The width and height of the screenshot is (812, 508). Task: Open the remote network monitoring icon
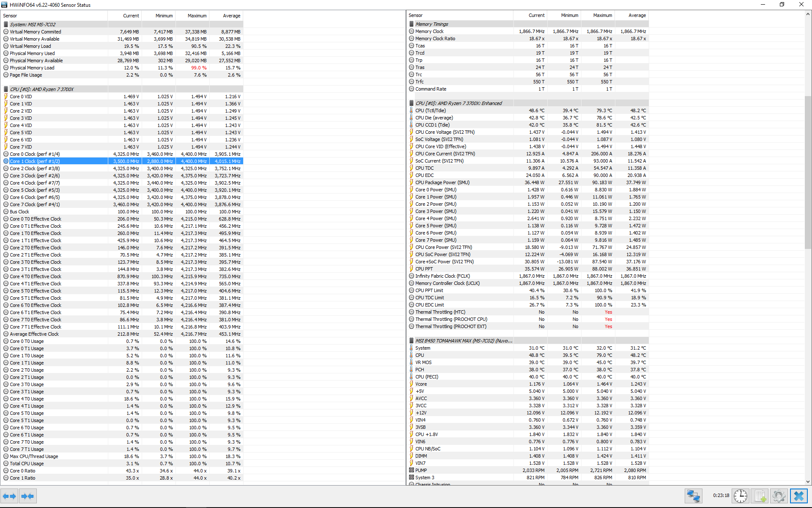pyautogui.click(x=694, y=496)
